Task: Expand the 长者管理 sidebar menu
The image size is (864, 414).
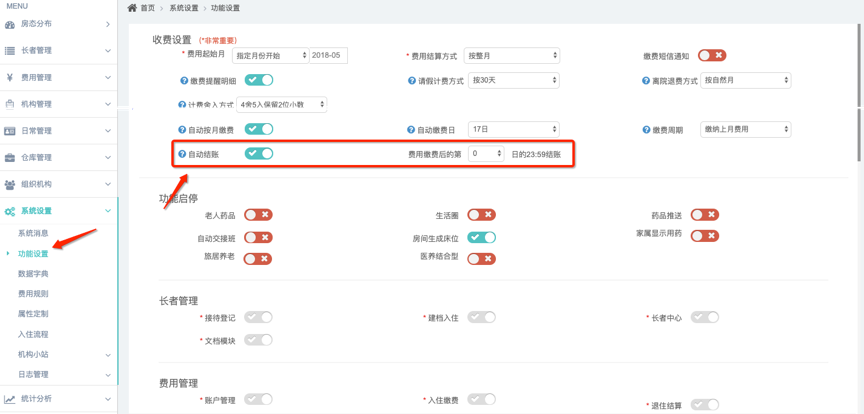Action: pyautogui.click(x=58, y=50)
